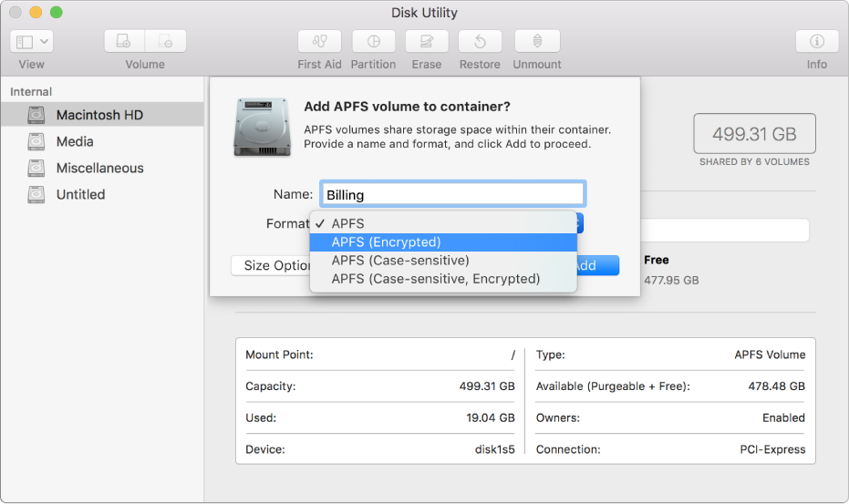This screenshot has height=504, width=849.
Task: Click the Name text field
Action: (452, 194)
